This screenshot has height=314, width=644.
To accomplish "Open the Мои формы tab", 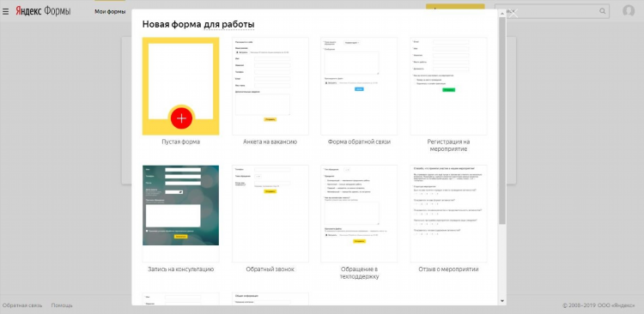I will (x=110, y=11).
